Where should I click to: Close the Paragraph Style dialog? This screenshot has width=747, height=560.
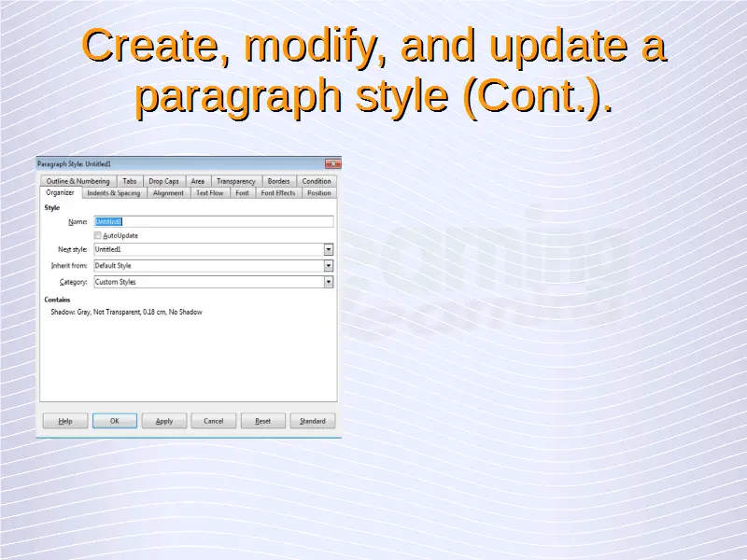[x=331, y=164]
